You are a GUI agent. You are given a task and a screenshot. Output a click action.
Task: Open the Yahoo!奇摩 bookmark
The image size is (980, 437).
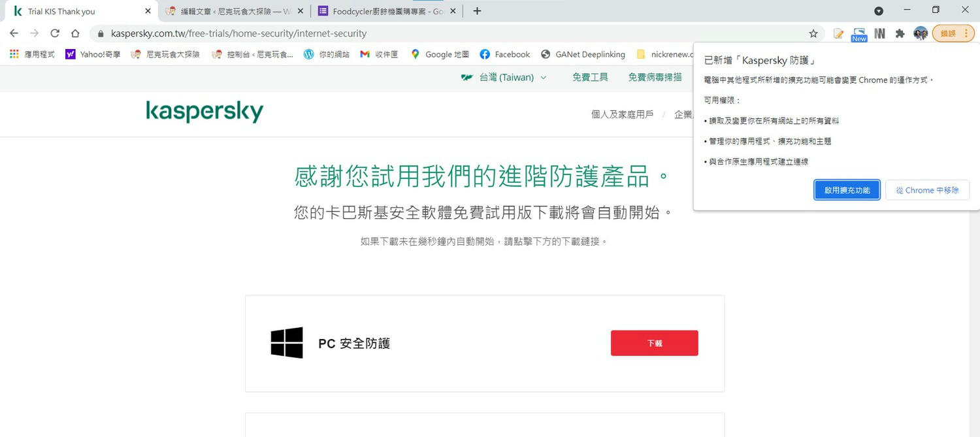(x=93, y=54)
